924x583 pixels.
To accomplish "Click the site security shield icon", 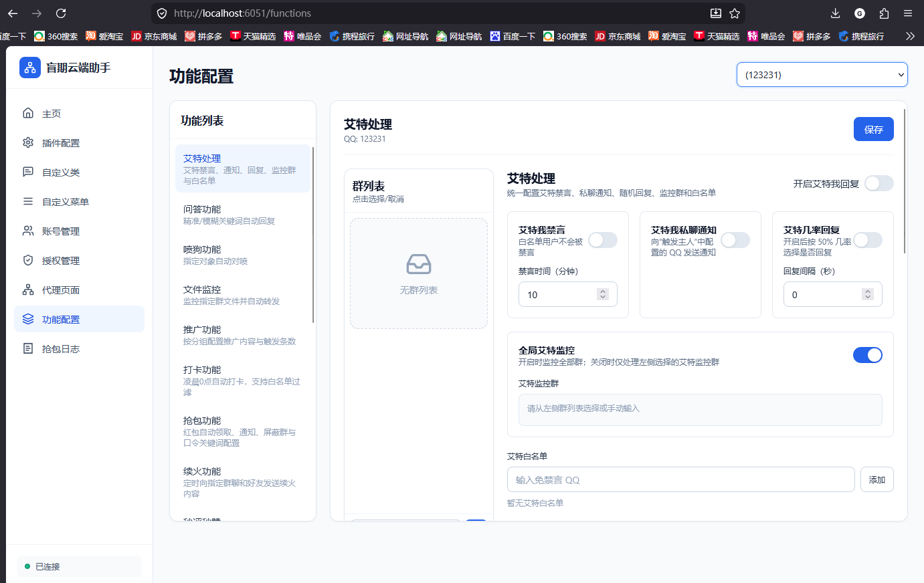I will tap(162, 13).
